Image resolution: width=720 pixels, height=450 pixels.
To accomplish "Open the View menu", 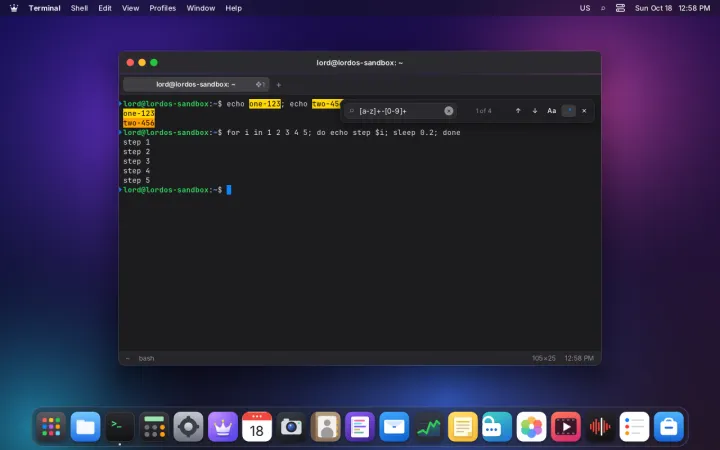I will point(130,8).
